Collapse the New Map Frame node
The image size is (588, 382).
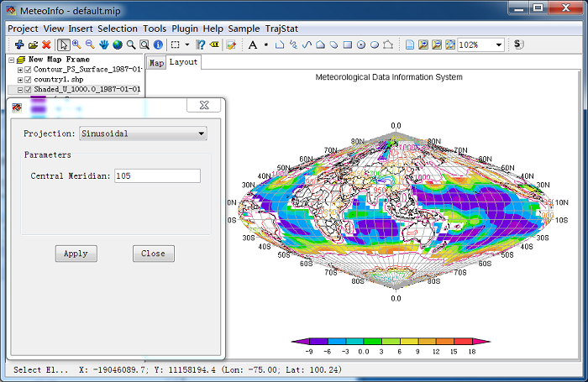tap(12, 60)
